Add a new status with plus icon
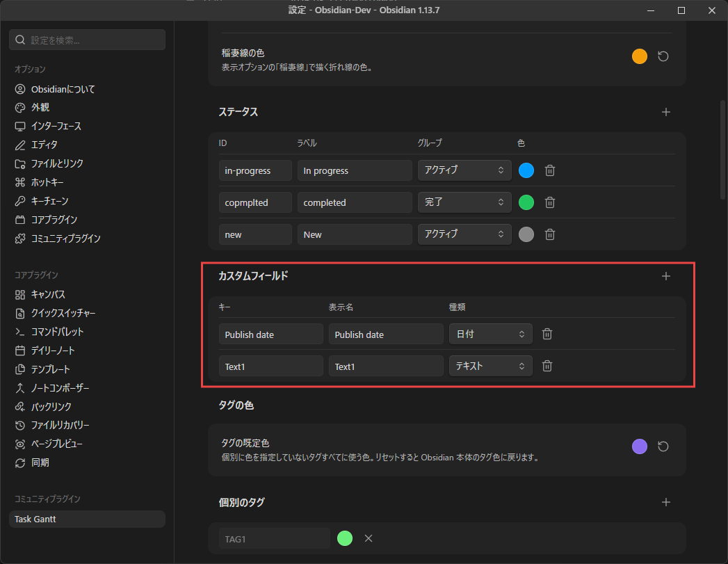Viewport: 728px width, 564px height. (666, 112)
